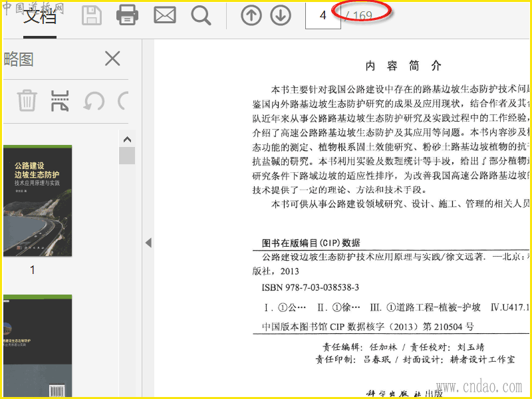Click the save document icon
The image size is (532, 399).
[x=92, y=15]
